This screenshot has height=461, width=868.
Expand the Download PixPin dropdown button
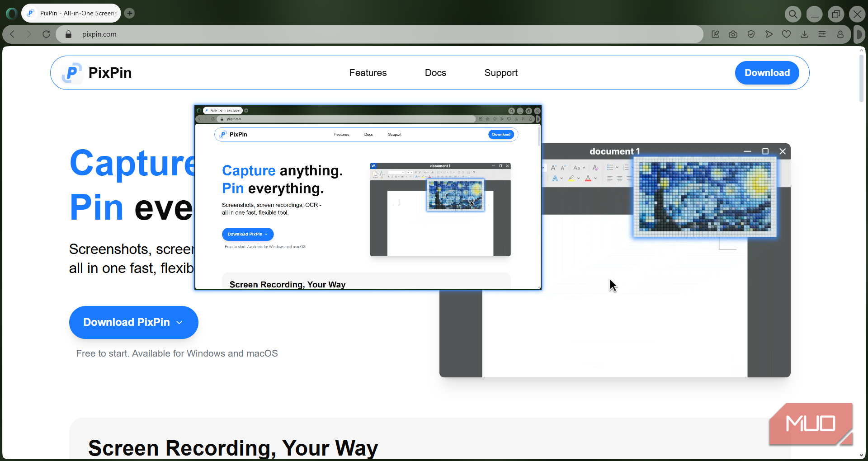(x=133, y=322)
